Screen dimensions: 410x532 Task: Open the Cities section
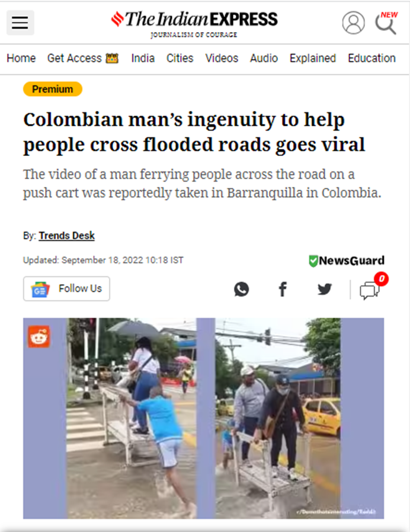pyautogui.click(x=180, y=58)
